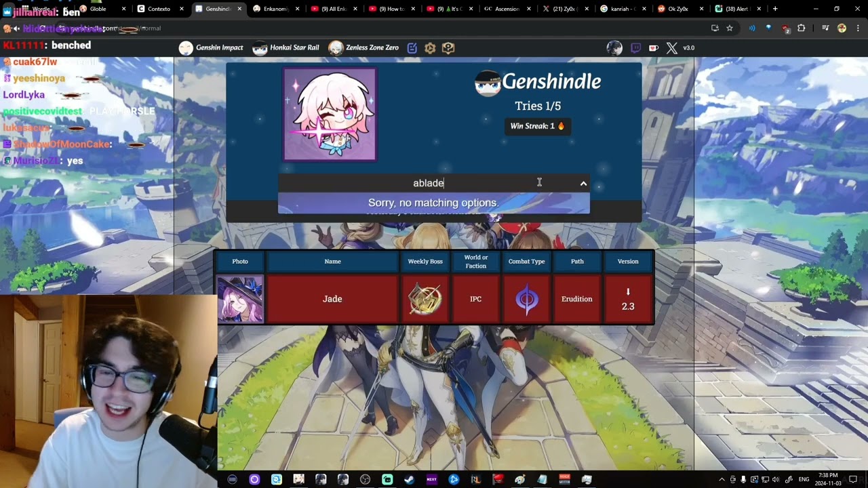Open the Genshin Impact game mode

211,48
